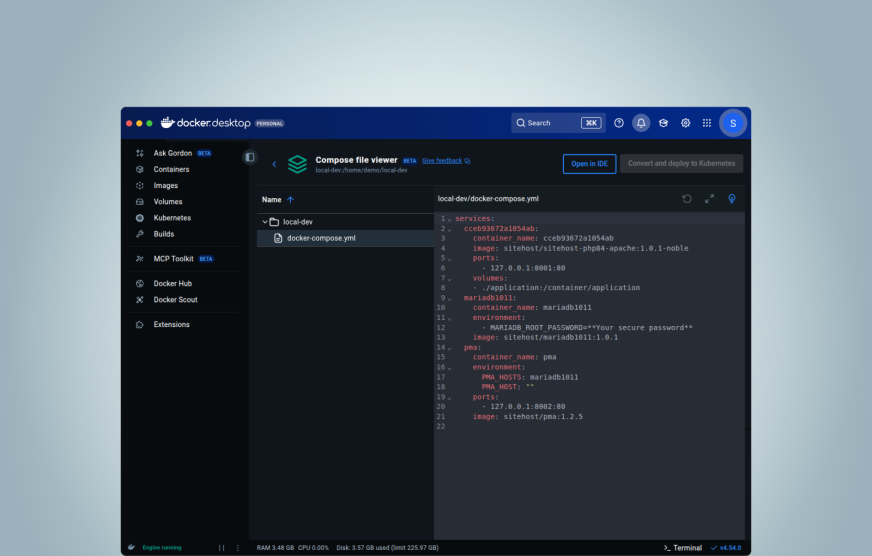
Task: Pause the Docker engine in status bar
Action: point(222,548)
